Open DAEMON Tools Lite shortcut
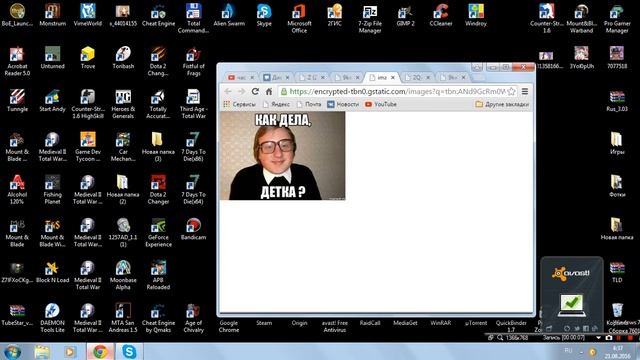The width and height of the screenshot is (640, 360). (52, 318)
